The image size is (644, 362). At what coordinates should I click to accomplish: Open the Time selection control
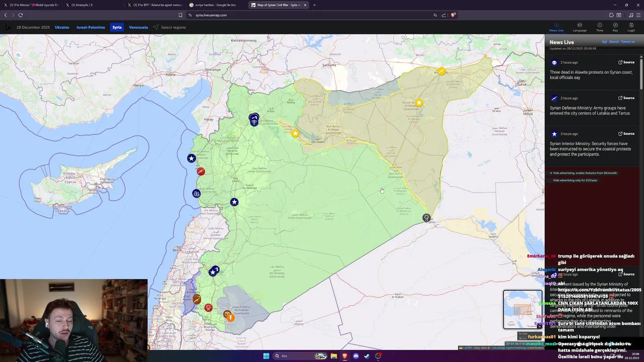(600, 27)
